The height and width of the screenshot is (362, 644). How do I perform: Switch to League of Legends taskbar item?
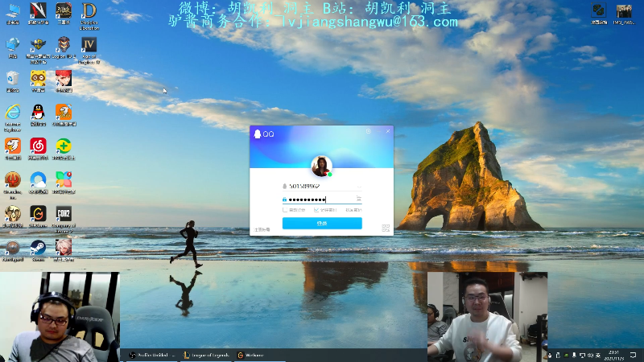(x=206, y=355)
